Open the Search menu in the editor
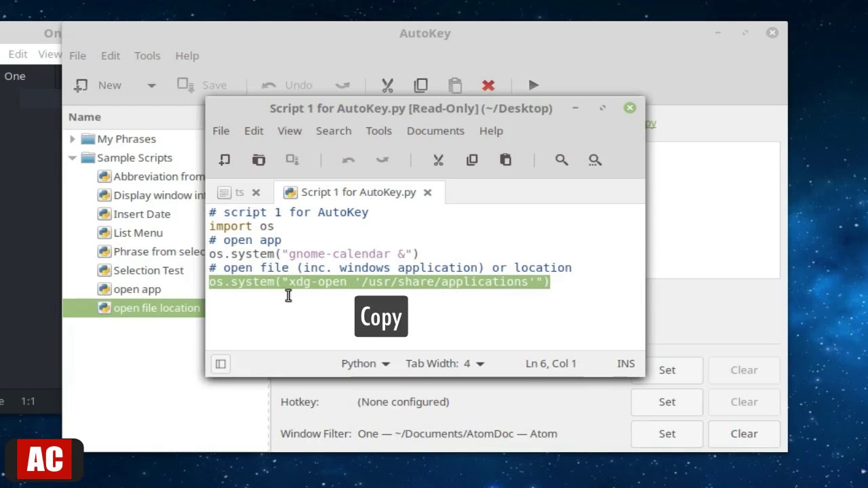Viewport: 868px width, 488px height. [x=334, y=131]
